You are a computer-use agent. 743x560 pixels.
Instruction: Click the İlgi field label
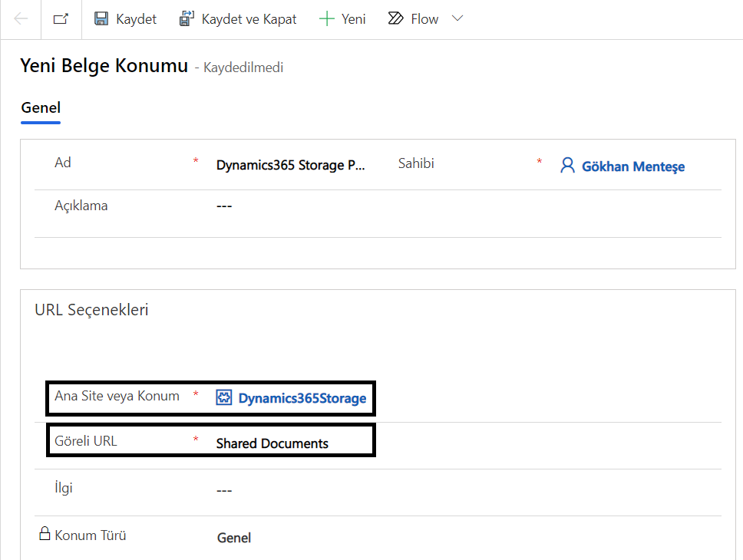click(x=64, y=488)
